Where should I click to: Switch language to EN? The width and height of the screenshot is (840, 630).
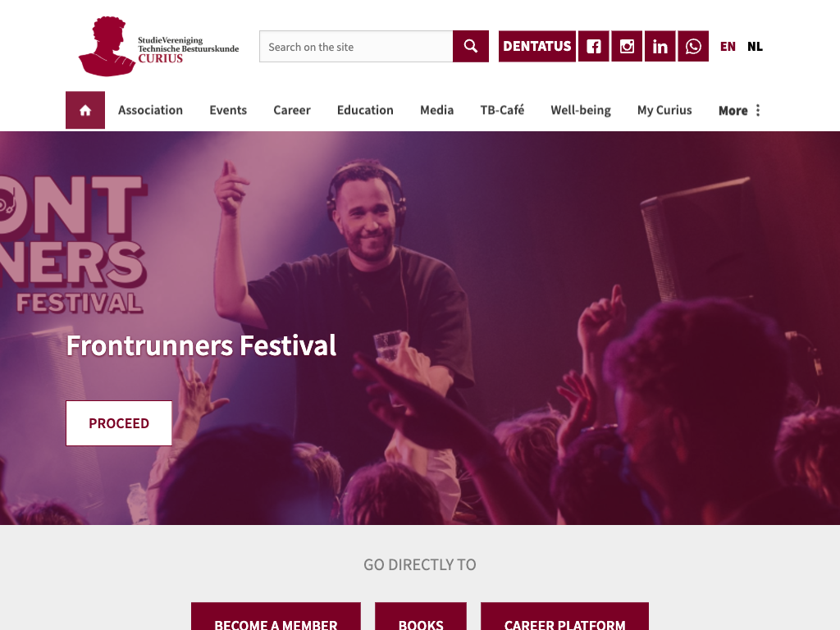728,47
